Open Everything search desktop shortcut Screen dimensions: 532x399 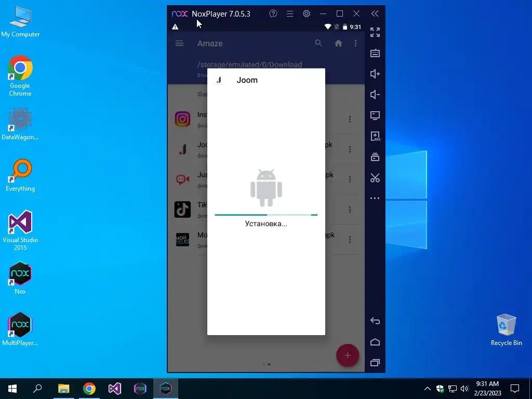tap(20, 176)
